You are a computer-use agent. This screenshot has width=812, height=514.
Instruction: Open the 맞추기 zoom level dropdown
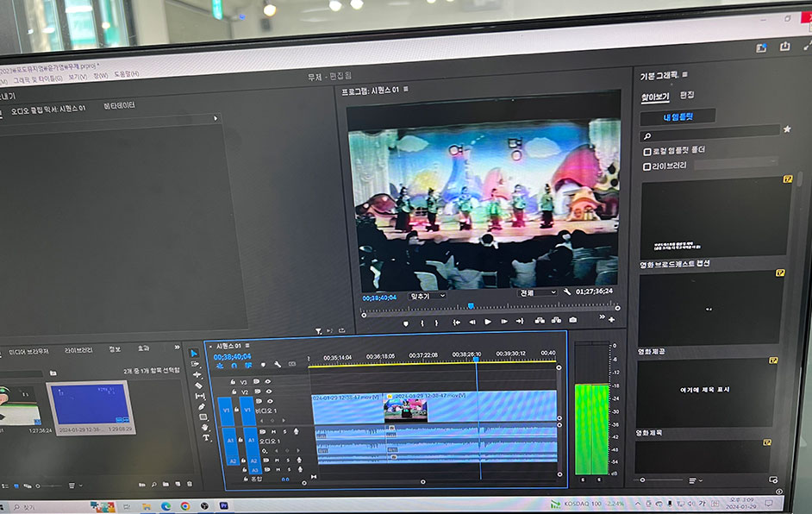coord(427,296)
